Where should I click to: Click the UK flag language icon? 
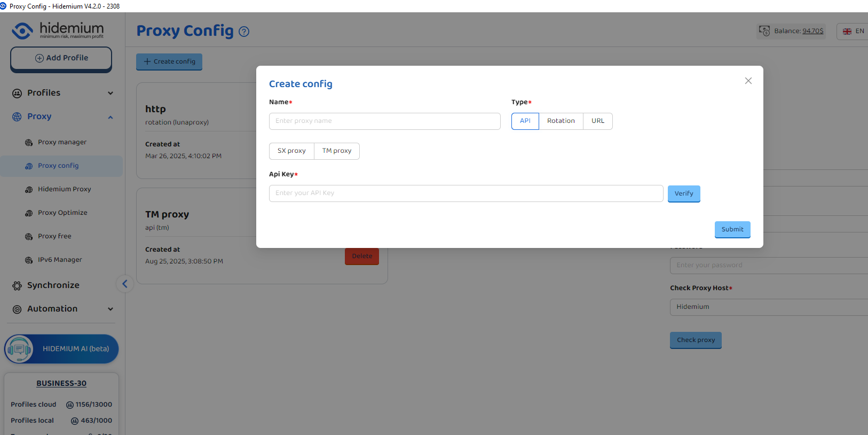(x=847, y=32)
